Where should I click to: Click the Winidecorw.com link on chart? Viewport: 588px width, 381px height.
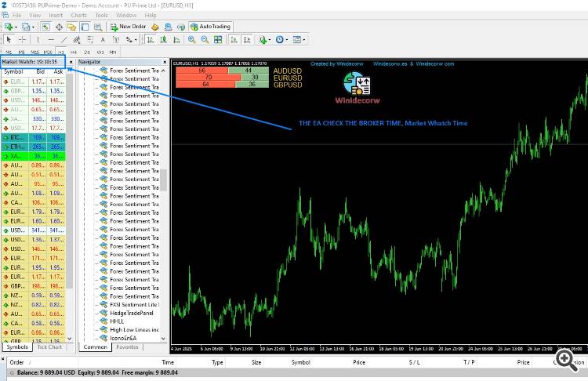pyautogui.click(x=434, y=63)
